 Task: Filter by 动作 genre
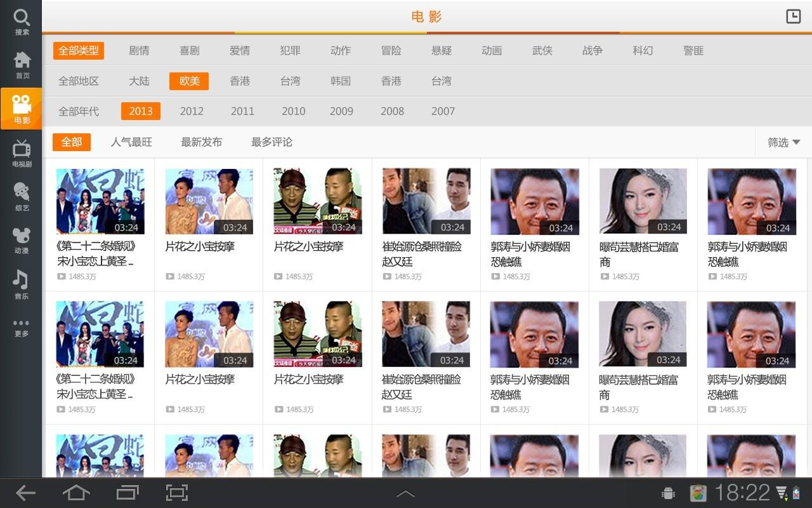tap(341, 50)
